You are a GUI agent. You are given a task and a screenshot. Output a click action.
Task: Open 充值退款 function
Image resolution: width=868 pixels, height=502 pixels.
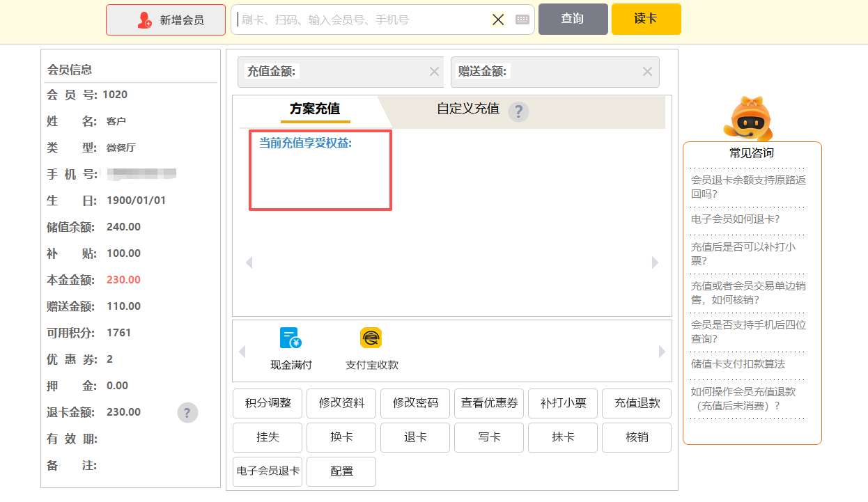637,403
